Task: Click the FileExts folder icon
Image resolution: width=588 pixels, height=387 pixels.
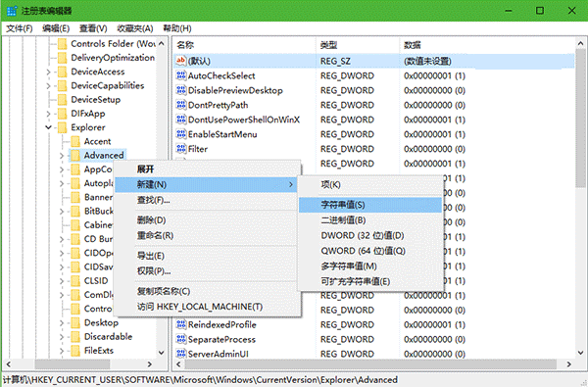Action: click(75, 350)
